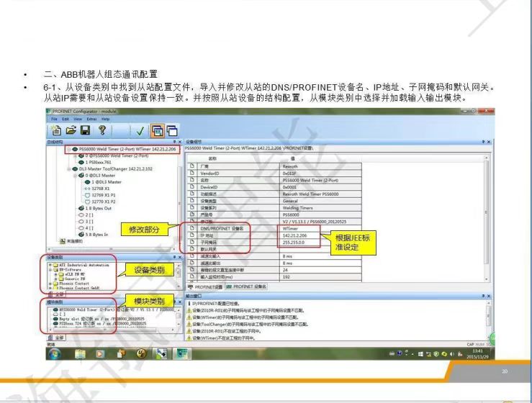This screenshot has height=403, width=532.
Task: Collapse the 0 @DL3 Master sub-node
Action: point(76,176)
